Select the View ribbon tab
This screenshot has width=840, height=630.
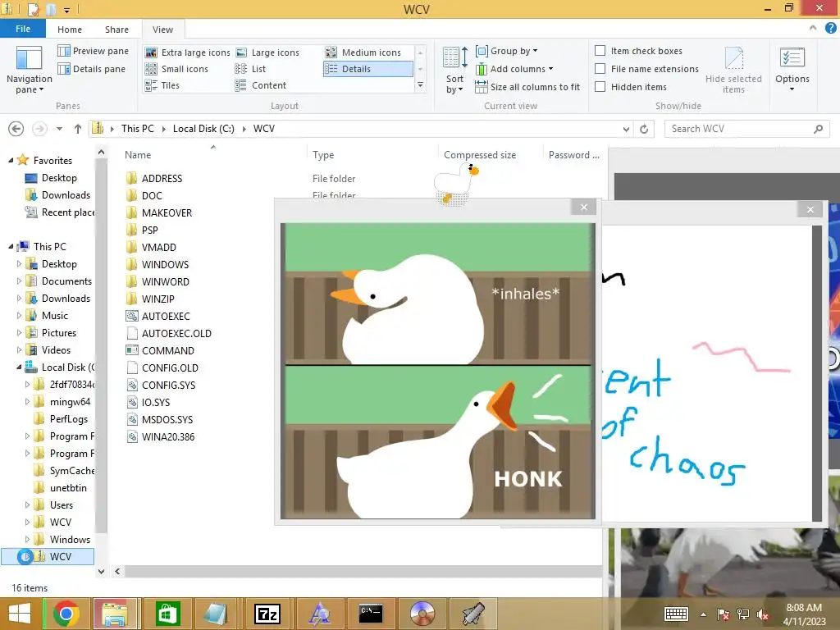(163, 30)
